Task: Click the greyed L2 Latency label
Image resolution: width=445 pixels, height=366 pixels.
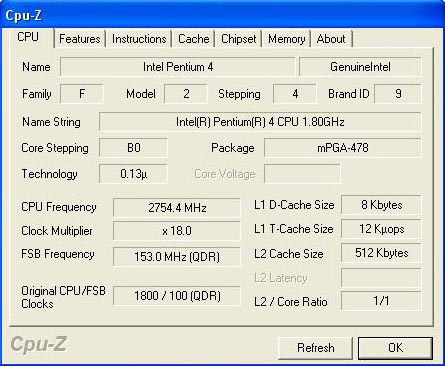Action: [x=281, y=278]
